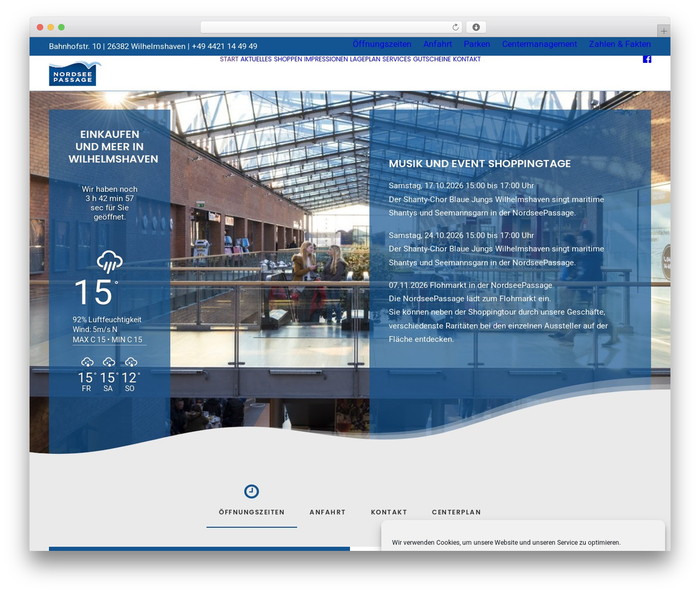Go to Parken information
700x593 pixels.
point(477,44)
